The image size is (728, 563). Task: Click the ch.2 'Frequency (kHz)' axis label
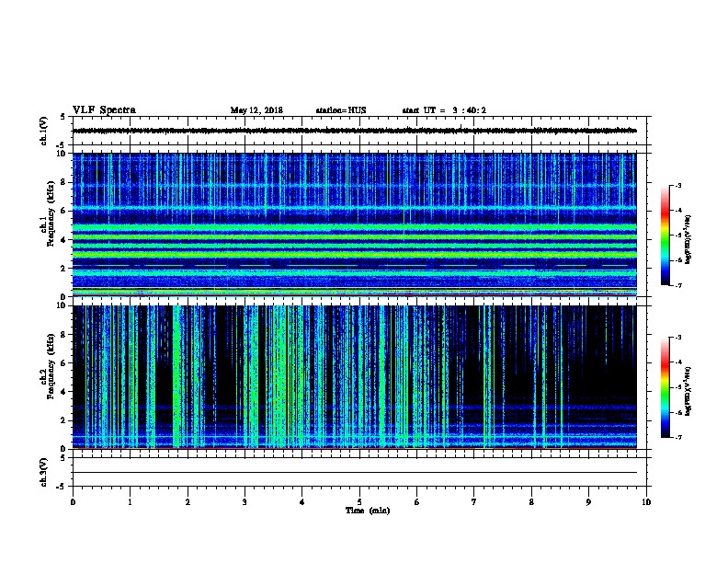pyautogui.click(x=51, y=366)
